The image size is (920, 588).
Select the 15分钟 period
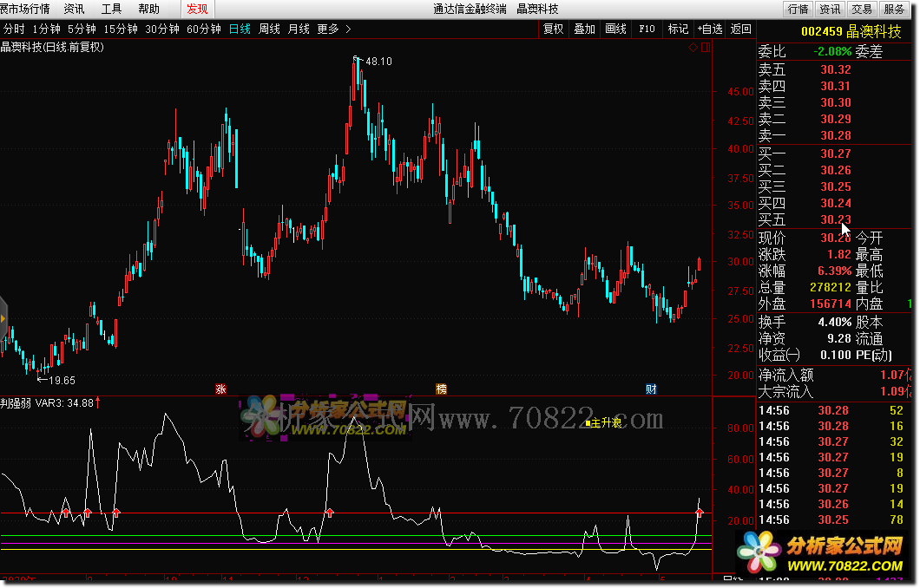(x=121, y=29)
